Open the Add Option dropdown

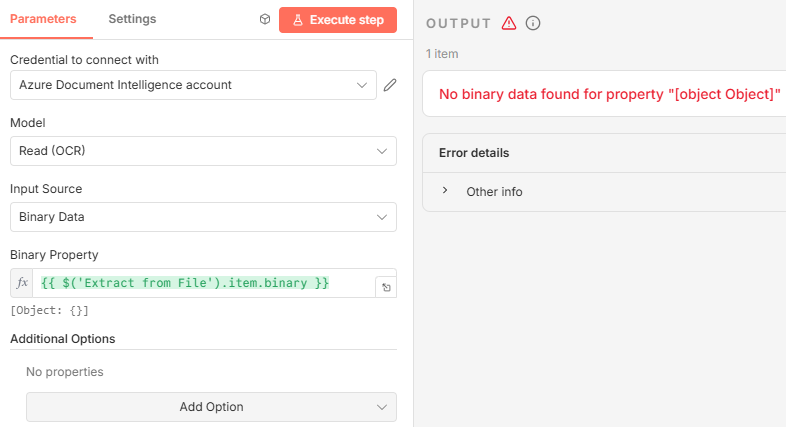pos(211,407)
